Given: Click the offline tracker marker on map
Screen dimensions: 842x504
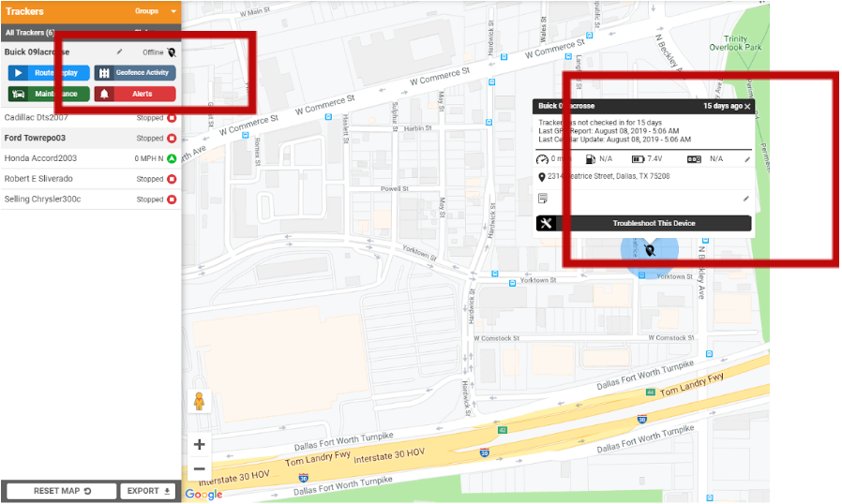Looking at the screenshot, I should (650, 250).
